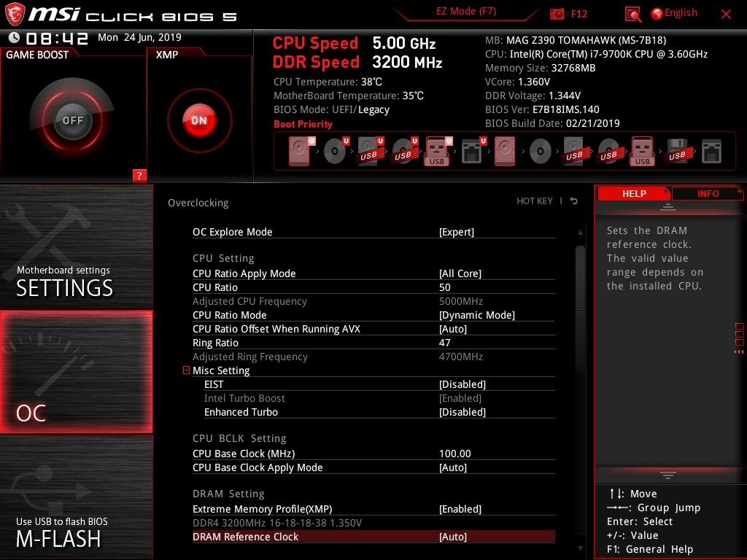This screenshot has height=560, width=747.
Task: Click the Overclocking page title
Action: 198,203
